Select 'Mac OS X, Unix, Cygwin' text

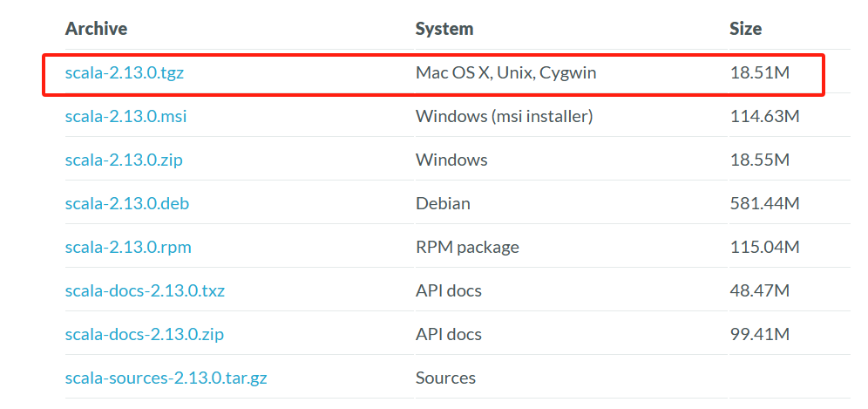[x=506, y=72]
